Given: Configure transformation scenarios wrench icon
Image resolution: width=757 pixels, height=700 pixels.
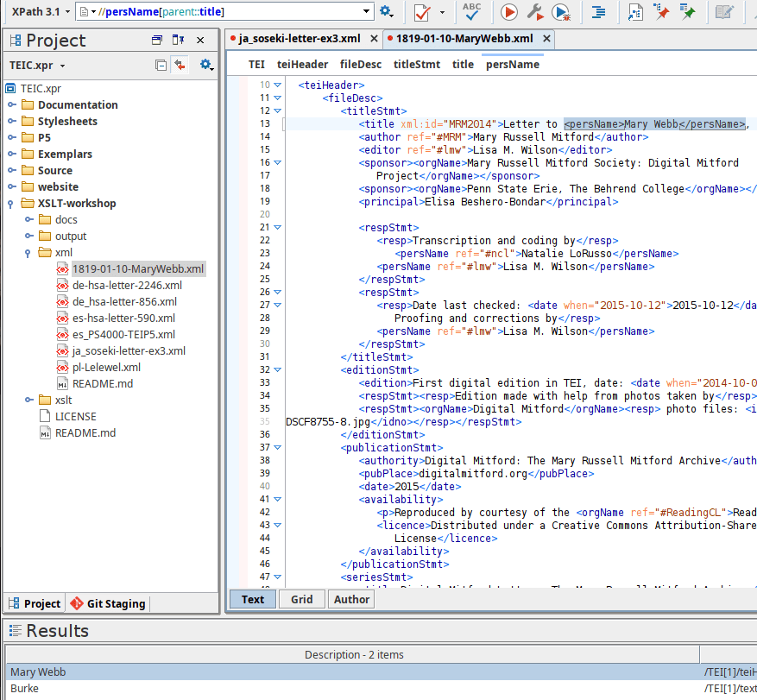Looking at the screenshot, I should point(535,12).
